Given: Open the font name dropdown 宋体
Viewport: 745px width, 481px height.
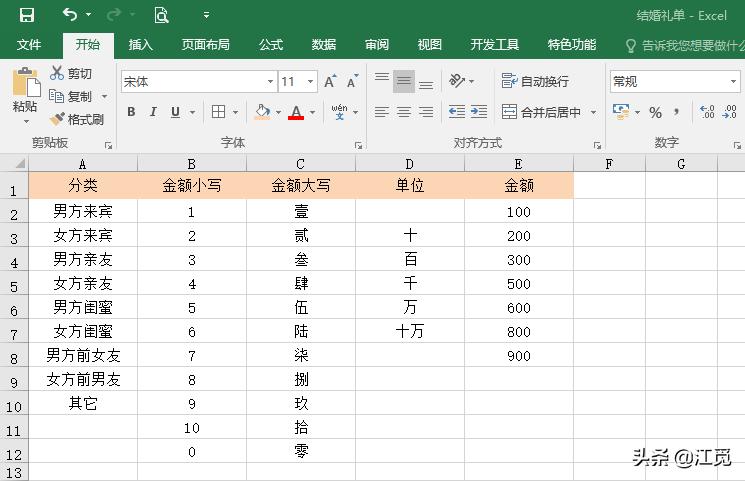Looking at the screenshot, I should point(270,82).
